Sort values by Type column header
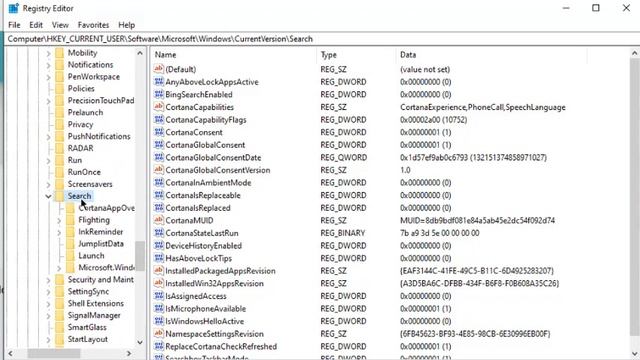 [356, 55]
